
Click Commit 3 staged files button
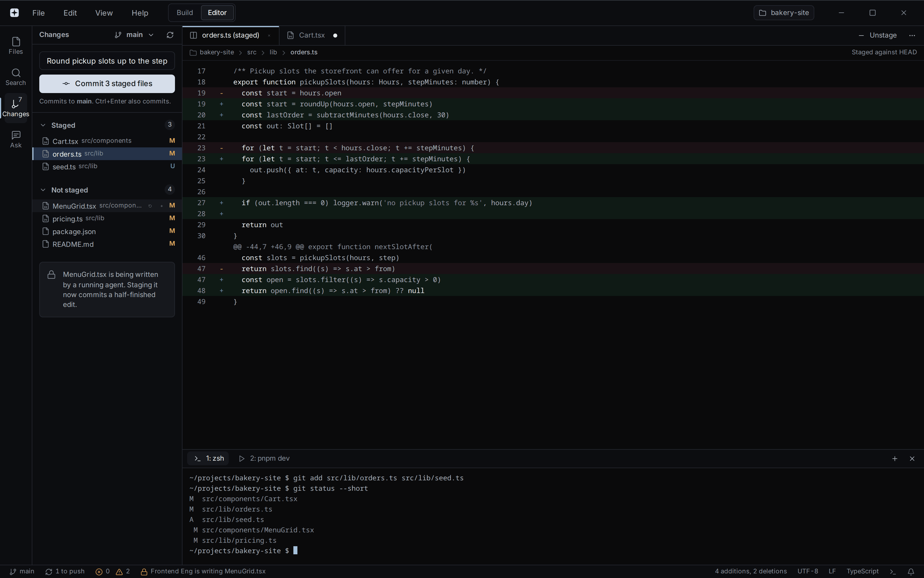107,84
